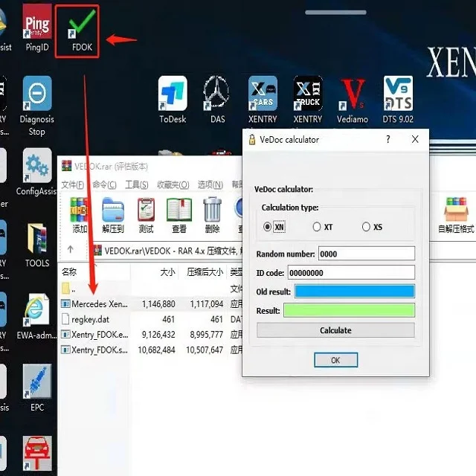The image size is (476, 476).
Task: Open the DTS 9.02 shortcut
Action: pos(398,100)
